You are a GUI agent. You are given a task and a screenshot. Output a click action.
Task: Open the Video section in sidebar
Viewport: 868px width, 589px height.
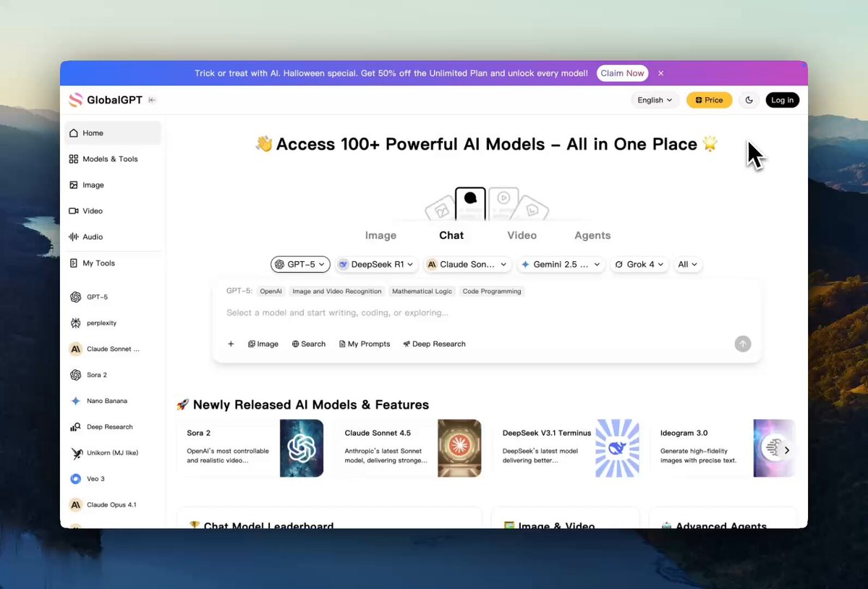tap(113, 211)
